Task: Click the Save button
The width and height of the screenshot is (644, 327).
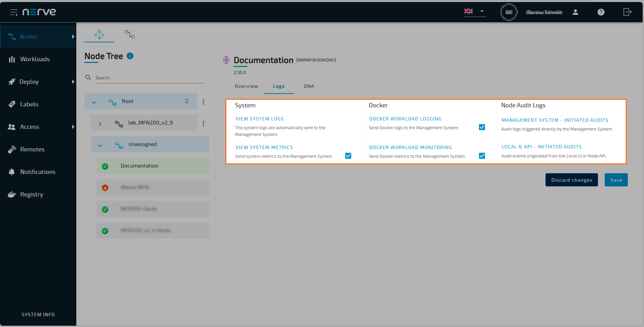Action: (616, 180)
